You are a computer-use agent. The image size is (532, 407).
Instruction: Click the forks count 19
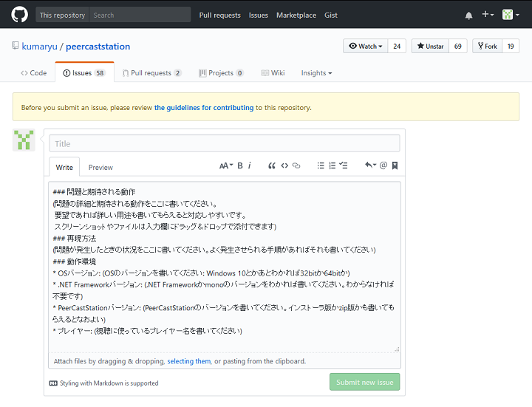coord(511,46)
